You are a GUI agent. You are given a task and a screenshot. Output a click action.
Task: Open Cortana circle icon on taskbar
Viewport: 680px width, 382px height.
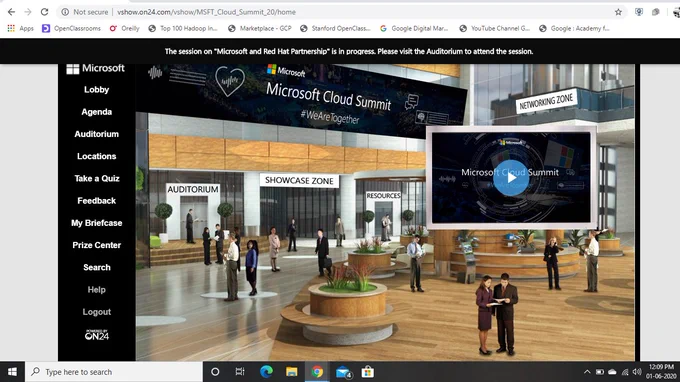[x=215, y=372]
